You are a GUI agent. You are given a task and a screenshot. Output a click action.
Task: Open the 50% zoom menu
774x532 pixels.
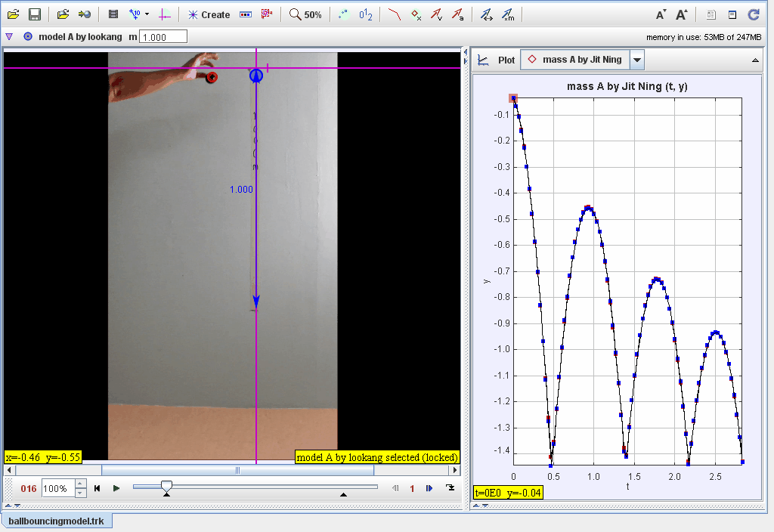coord(305,14)
